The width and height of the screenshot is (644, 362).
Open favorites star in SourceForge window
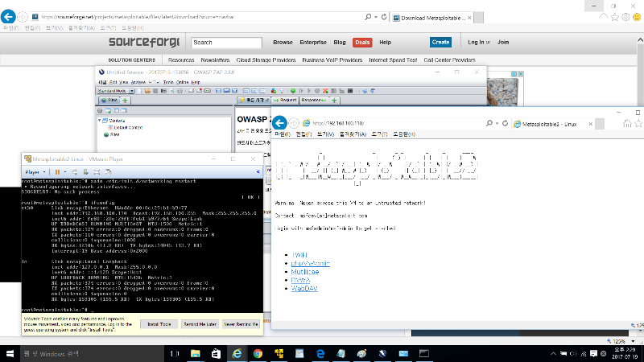[x=615, y=17]
